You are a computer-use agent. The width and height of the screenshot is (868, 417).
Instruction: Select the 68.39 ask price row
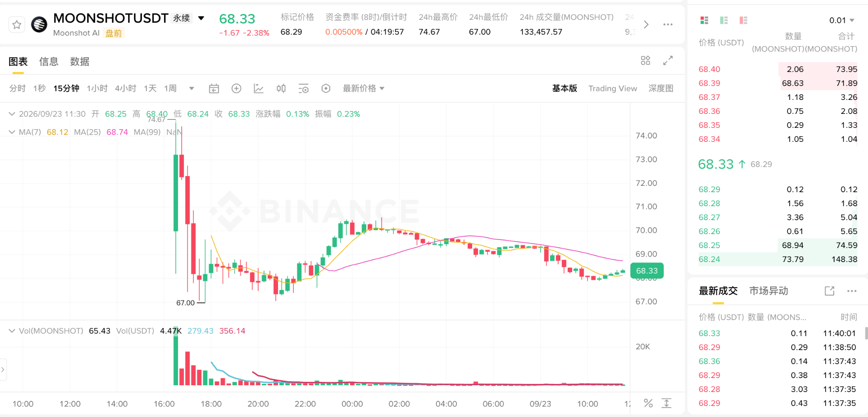778,83
